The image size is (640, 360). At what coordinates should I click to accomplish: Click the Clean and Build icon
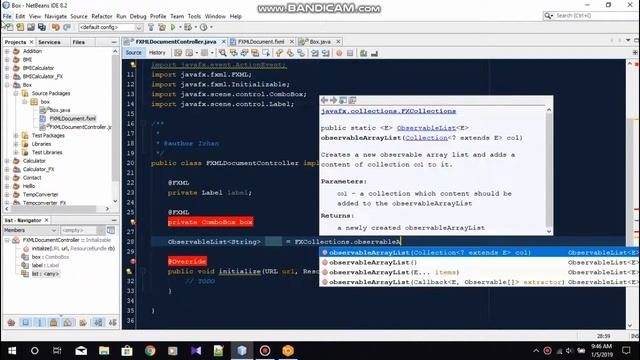coord(162,27)
